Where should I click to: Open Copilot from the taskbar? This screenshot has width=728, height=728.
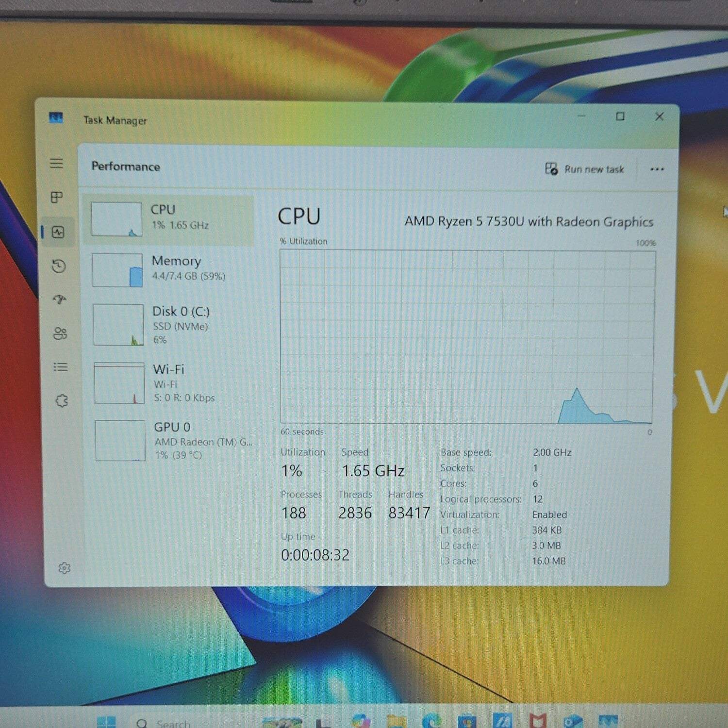click(x=361, y=722)
